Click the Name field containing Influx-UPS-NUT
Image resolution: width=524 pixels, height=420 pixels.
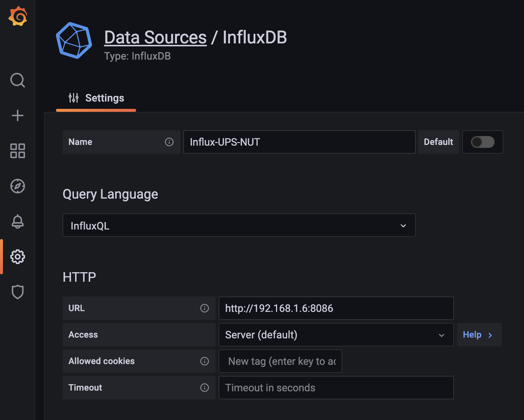[x=299, y=142]
